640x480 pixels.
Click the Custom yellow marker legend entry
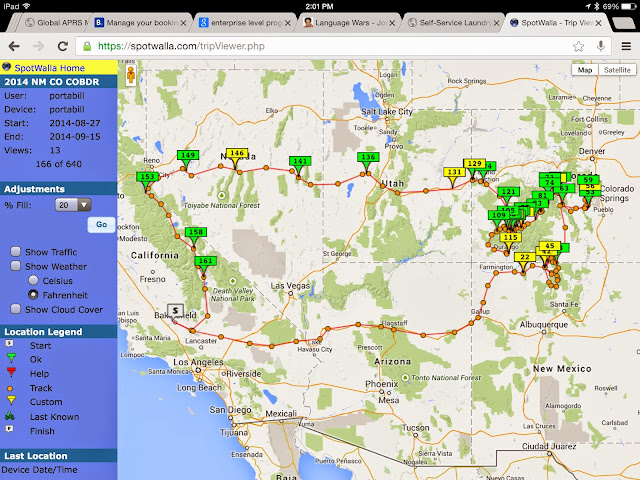point(46,402)
